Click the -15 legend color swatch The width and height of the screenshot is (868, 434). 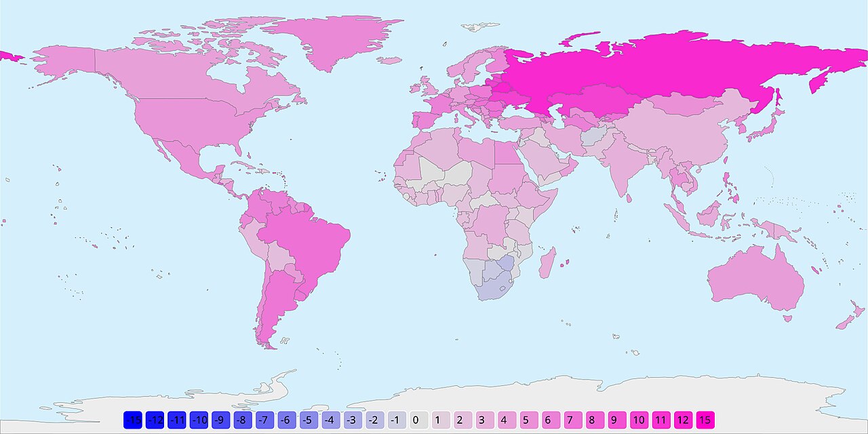click(x=134, y=420)
